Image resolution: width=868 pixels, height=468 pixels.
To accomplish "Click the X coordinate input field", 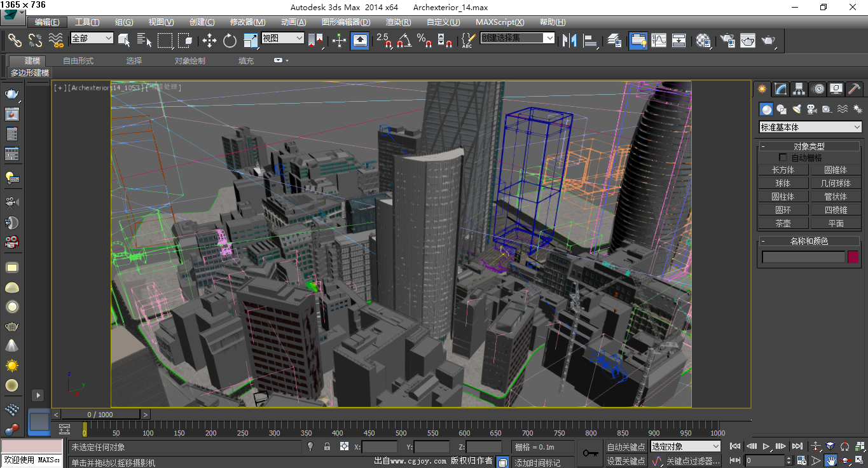I will click(x=380, y=447).
